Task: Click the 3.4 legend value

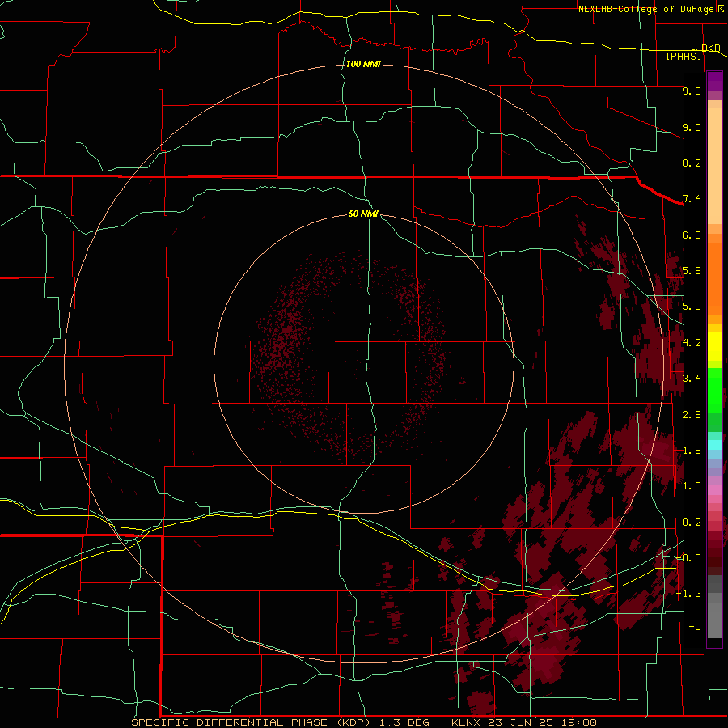Action: (692, 379)
